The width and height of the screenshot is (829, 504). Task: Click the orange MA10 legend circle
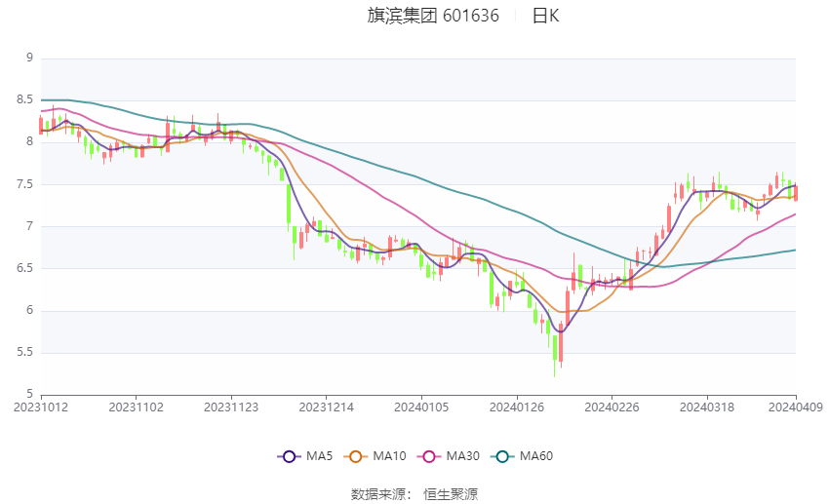(x=355, y=456)
